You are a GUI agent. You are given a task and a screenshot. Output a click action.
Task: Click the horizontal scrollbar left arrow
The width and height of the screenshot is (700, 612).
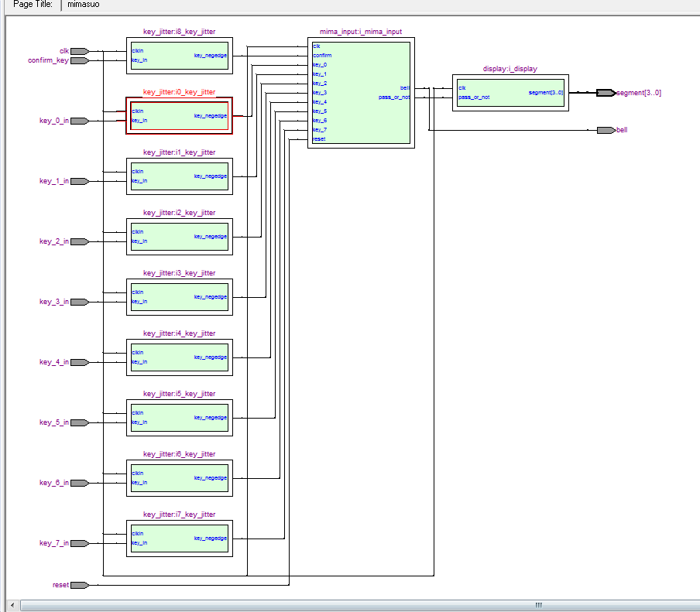[x=10, y=605]
